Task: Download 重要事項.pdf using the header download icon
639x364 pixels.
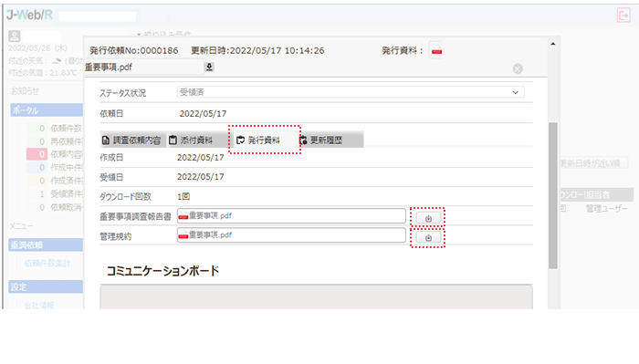Action: pyautogui.click(x=209, y=67)
